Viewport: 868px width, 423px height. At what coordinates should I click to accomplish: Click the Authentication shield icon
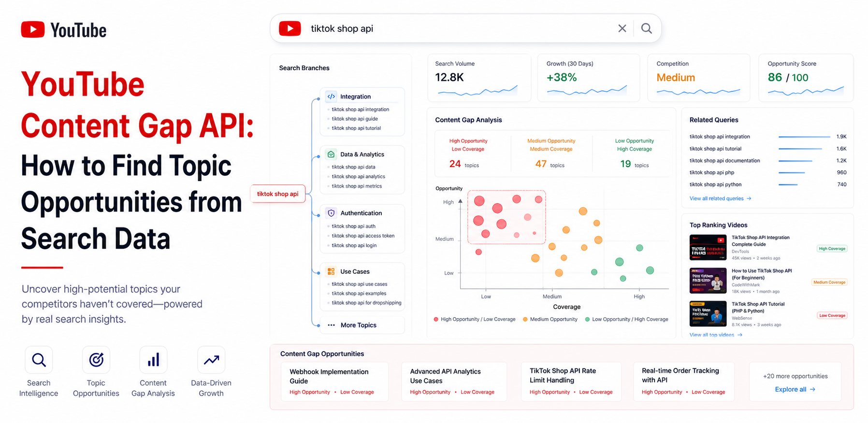[331, 213]
